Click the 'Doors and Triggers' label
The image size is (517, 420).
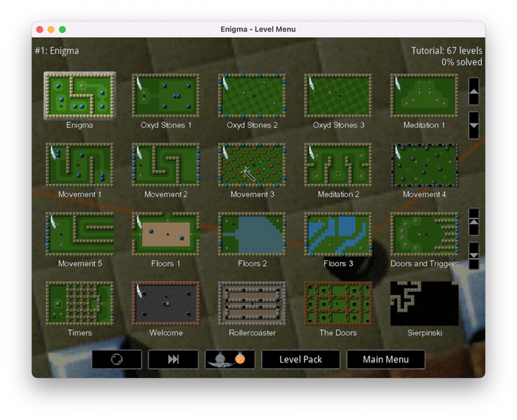pos(425,264)
